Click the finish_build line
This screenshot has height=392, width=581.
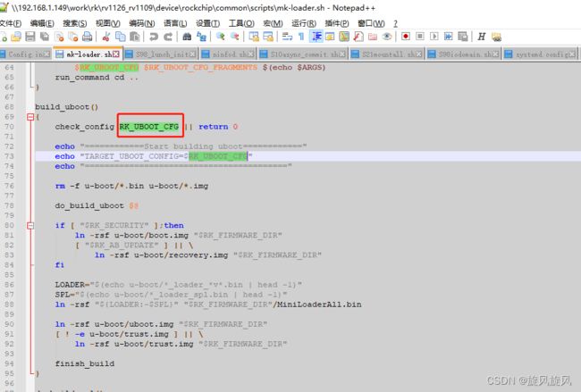[x=85, y=363]
